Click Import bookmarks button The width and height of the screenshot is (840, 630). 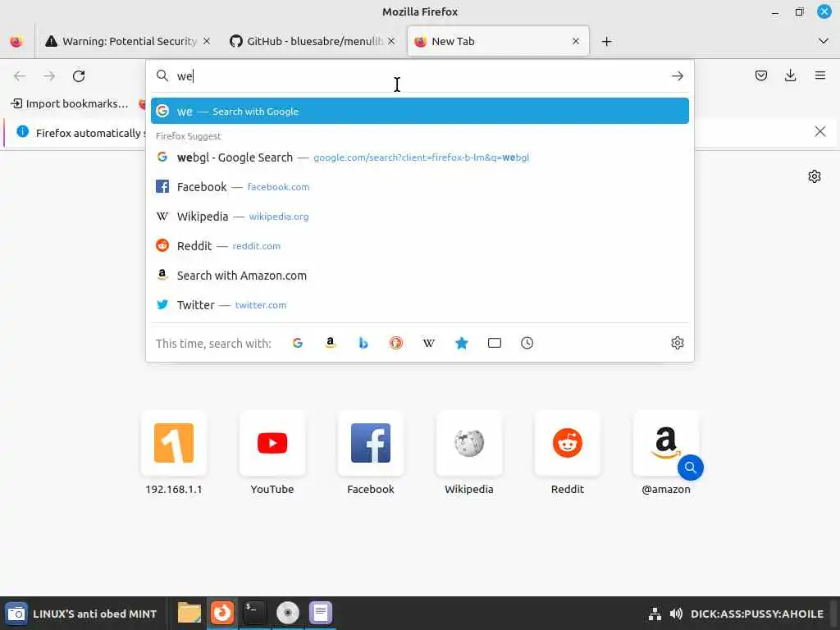[x=71, y=104]
